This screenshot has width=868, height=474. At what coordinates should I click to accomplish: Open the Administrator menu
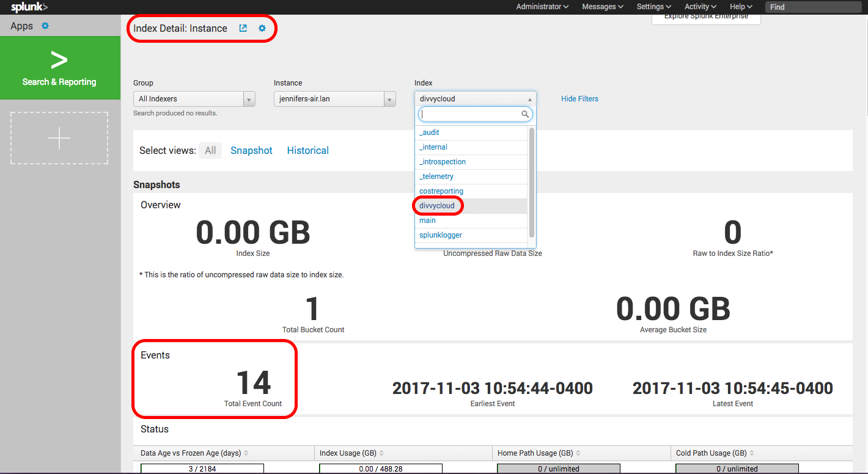tap(542, 7)
